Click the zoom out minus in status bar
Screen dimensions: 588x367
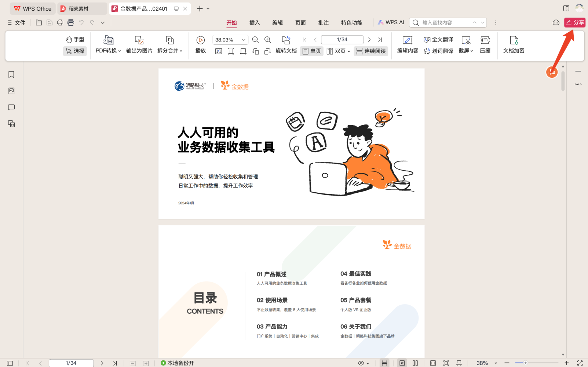507,363
